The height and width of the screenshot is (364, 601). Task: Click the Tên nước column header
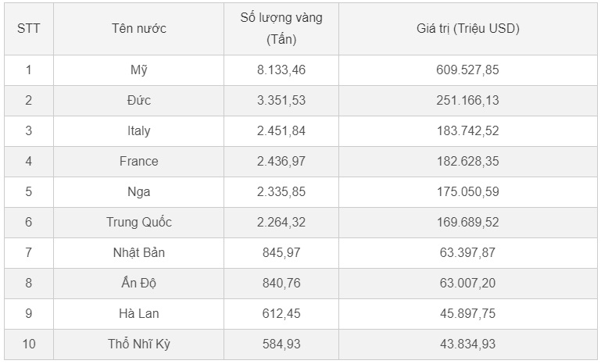point(138,28)
